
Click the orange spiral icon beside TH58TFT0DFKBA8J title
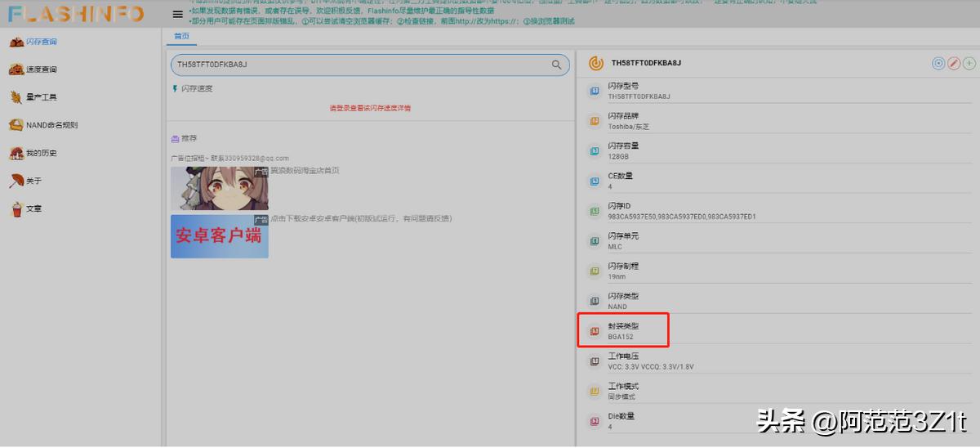coord(596,63)
